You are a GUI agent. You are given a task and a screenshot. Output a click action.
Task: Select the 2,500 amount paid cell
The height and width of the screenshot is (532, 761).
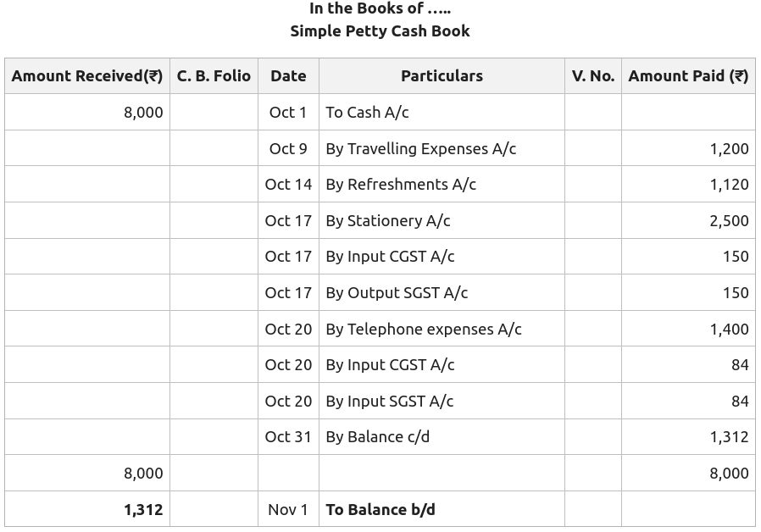tap(729, 221)
